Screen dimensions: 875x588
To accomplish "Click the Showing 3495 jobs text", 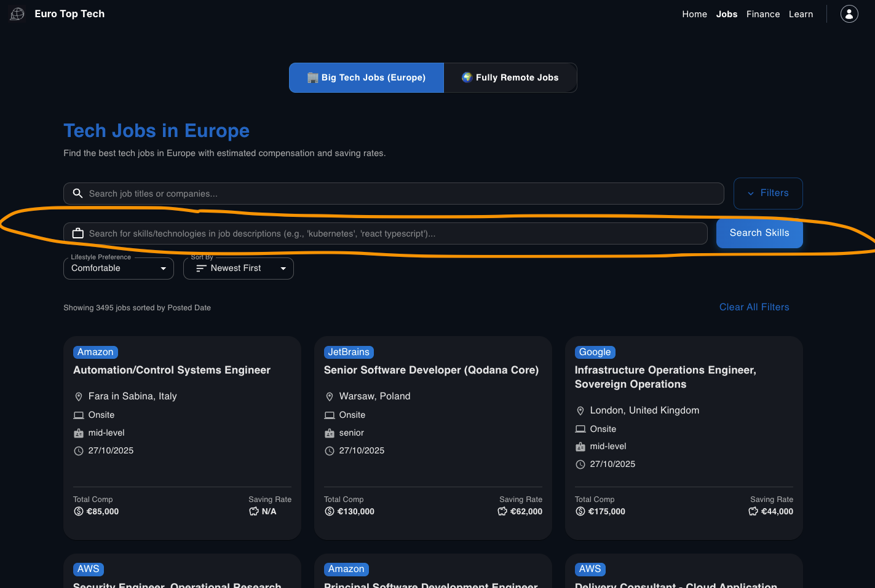I will [x=137, y=308].
